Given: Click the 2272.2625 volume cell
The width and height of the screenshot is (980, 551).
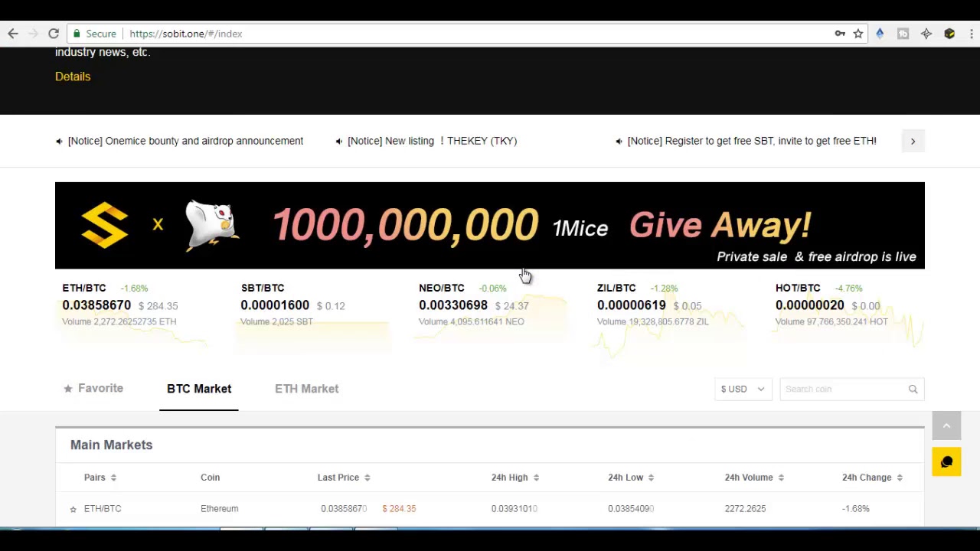Looking at the screenshot, I should point(745,509).
